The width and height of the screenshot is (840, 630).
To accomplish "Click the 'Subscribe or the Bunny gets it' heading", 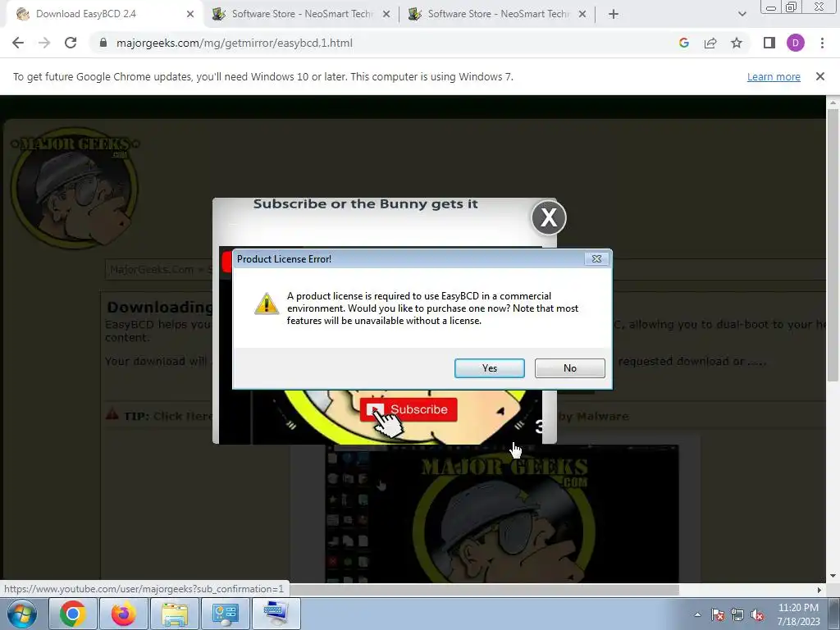I will 365,204.
